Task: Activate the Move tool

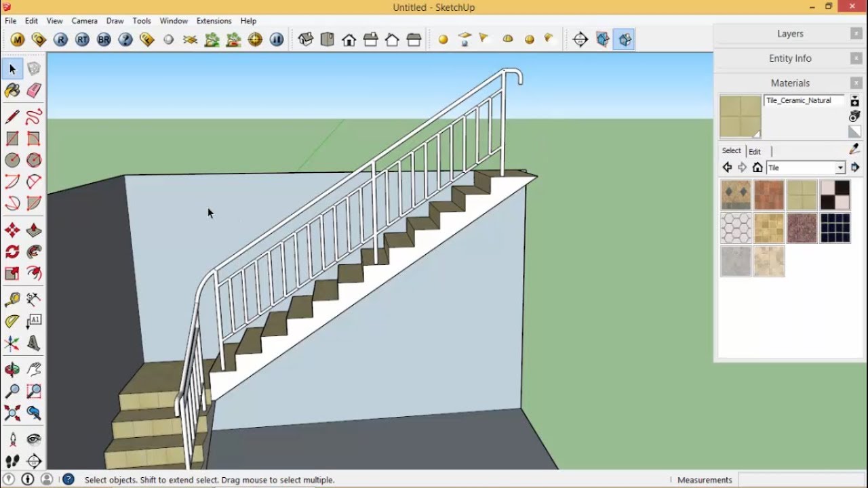Action: 12,230
